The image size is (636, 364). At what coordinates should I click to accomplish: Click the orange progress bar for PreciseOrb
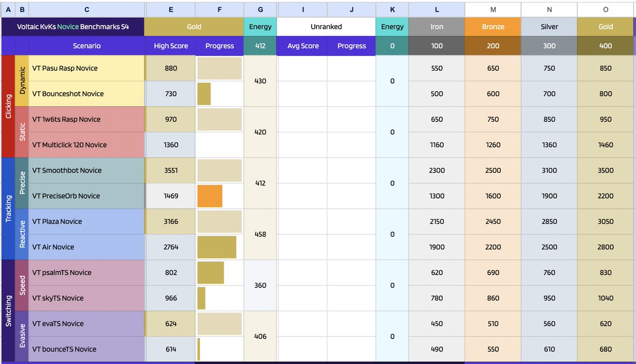coord(210,196)
